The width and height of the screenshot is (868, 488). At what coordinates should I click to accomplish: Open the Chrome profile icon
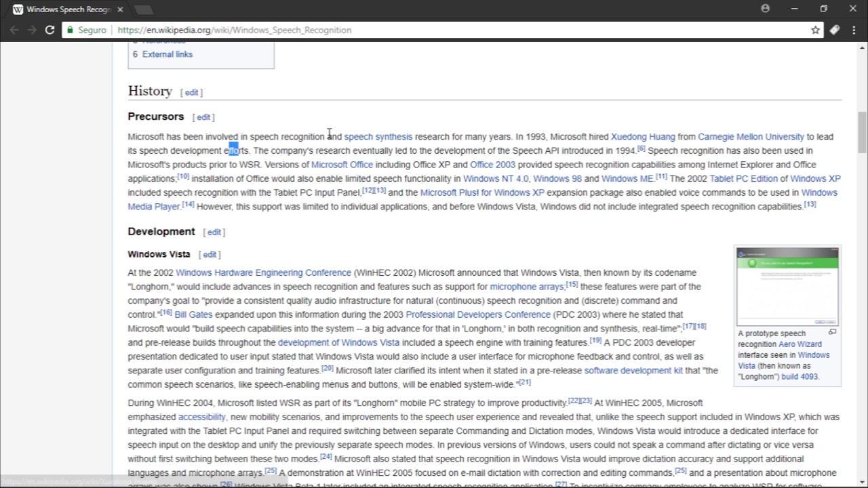click(x=765, y=9)
